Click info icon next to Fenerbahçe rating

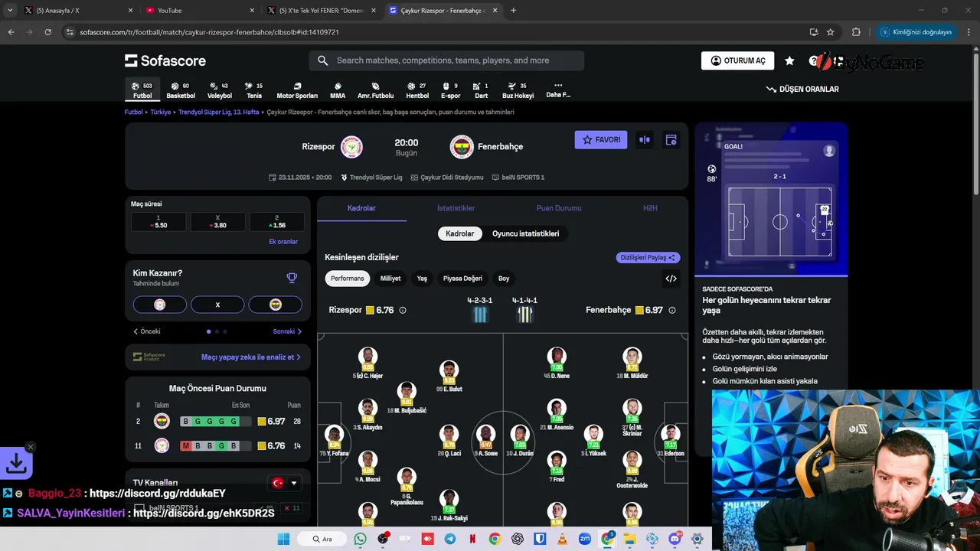(x=672, y=310)
